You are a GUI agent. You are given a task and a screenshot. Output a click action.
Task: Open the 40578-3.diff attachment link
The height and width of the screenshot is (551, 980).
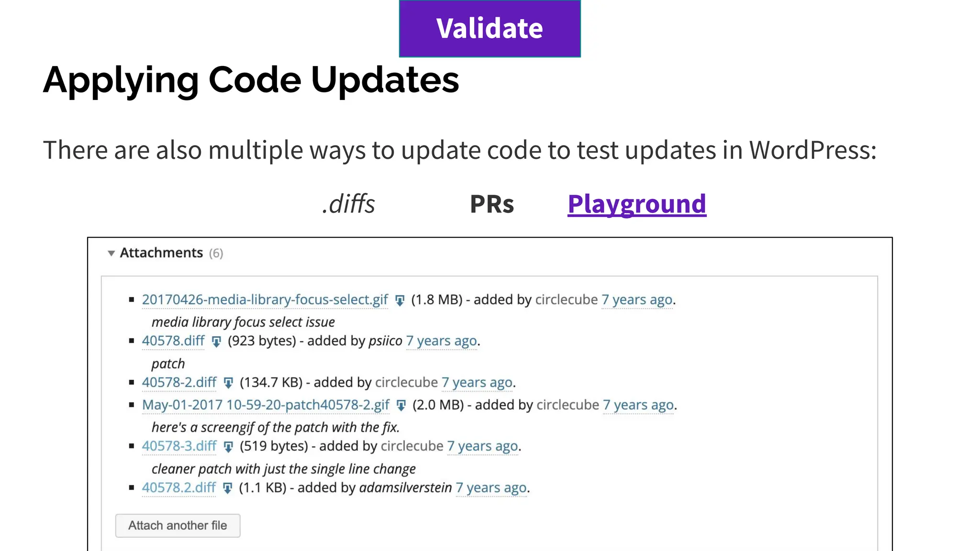(179, 446)
